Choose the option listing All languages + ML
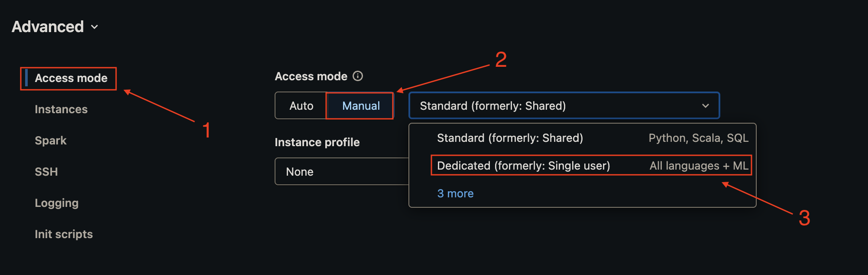Viewport: 868px width, 275px height. pos(698,166)
